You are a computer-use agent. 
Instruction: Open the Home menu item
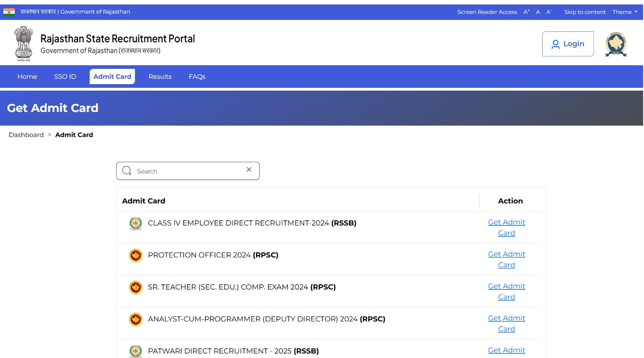point(27,77)
